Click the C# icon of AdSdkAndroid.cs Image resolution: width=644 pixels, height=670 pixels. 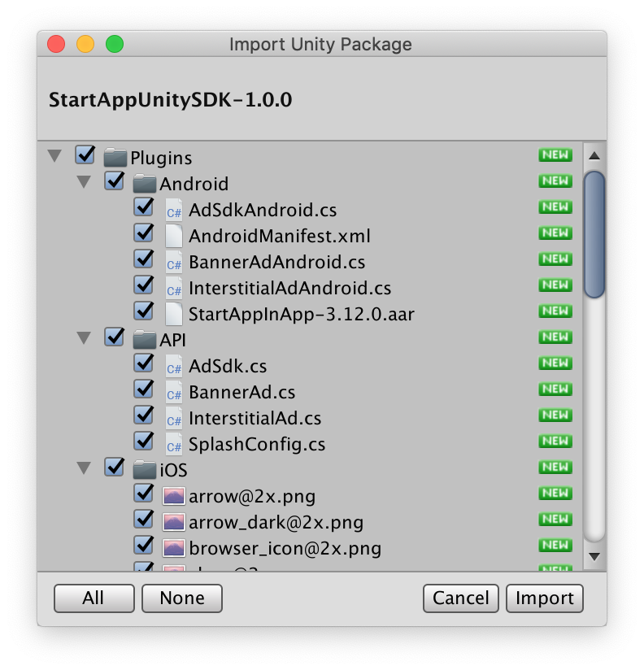174,210
